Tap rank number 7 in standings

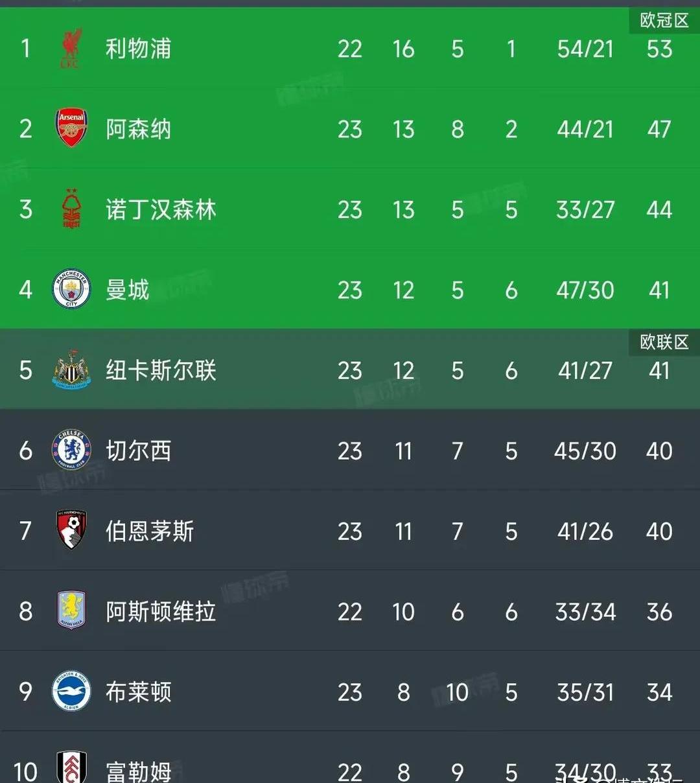tap(25, 532)
